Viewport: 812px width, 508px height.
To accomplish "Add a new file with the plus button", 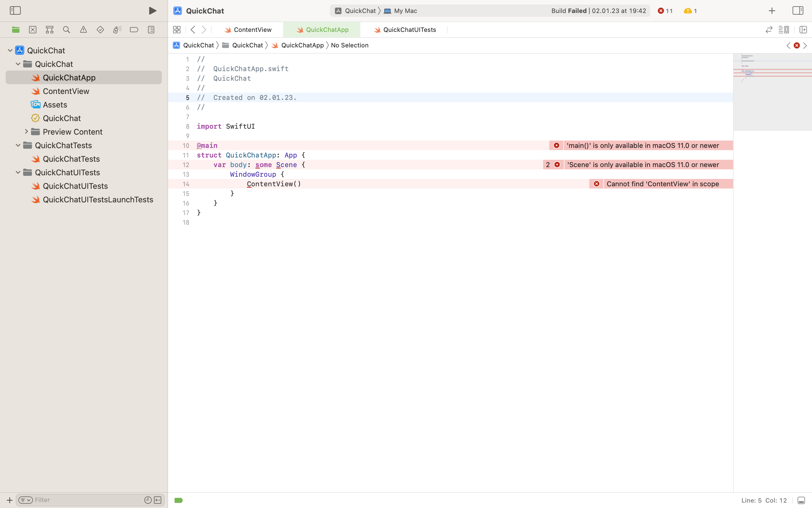I will (9, 500).
